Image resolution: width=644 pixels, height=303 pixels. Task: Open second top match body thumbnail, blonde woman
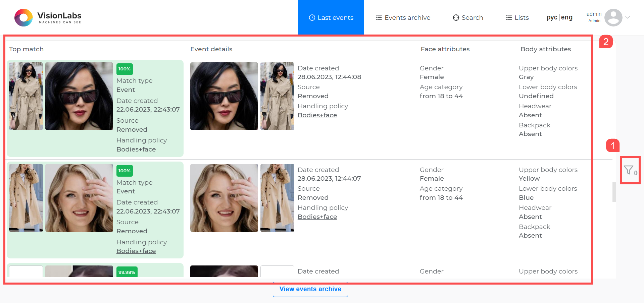[x=26, y=198]
